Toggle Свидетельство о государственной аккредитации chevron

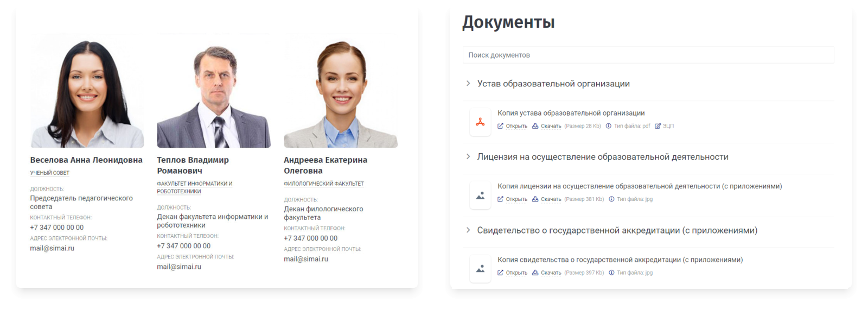tap(468, 230)
